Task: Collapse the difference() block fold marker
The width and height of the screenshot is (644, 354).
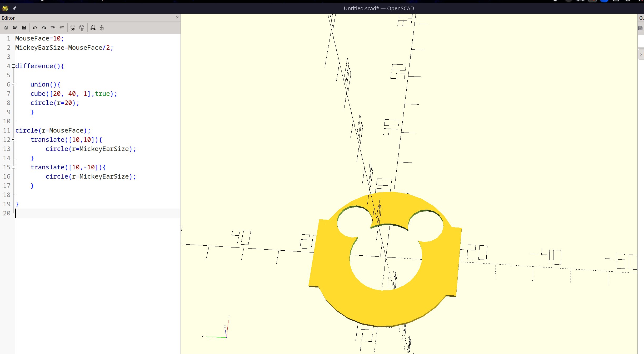Action: pyautogui.click(x=13, y=66)
